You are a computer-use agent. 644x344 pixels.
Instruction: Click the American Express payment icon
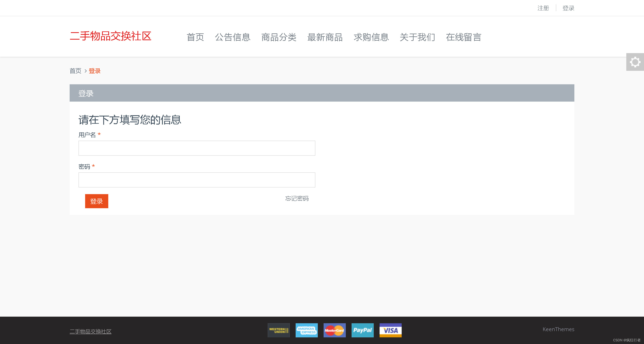[x=307, y=330]
